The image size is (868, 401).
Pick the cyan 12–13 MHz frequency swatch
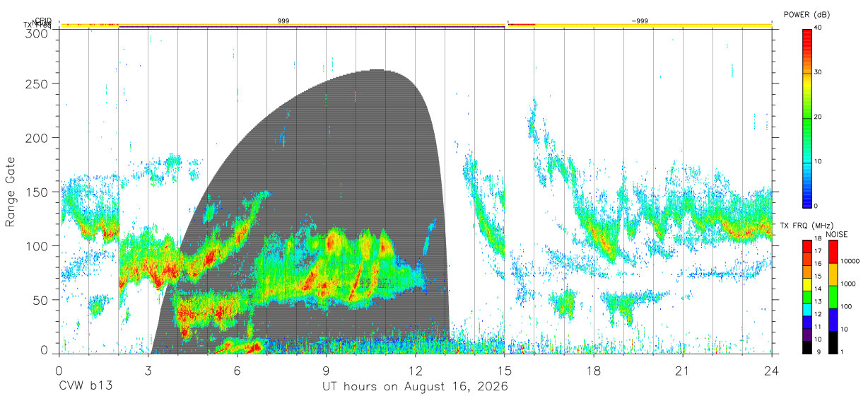(807, 309)
